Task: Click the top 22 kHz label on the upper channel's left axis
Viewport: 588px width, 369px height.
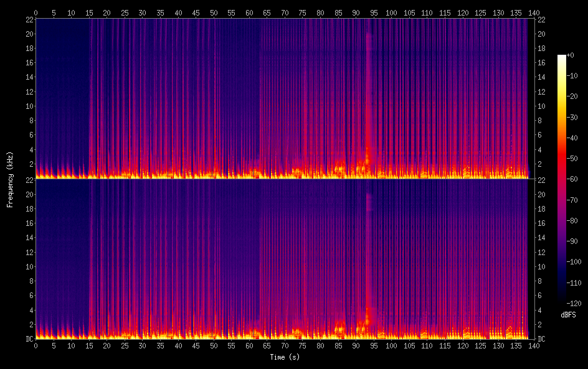Action: [29, 19]
